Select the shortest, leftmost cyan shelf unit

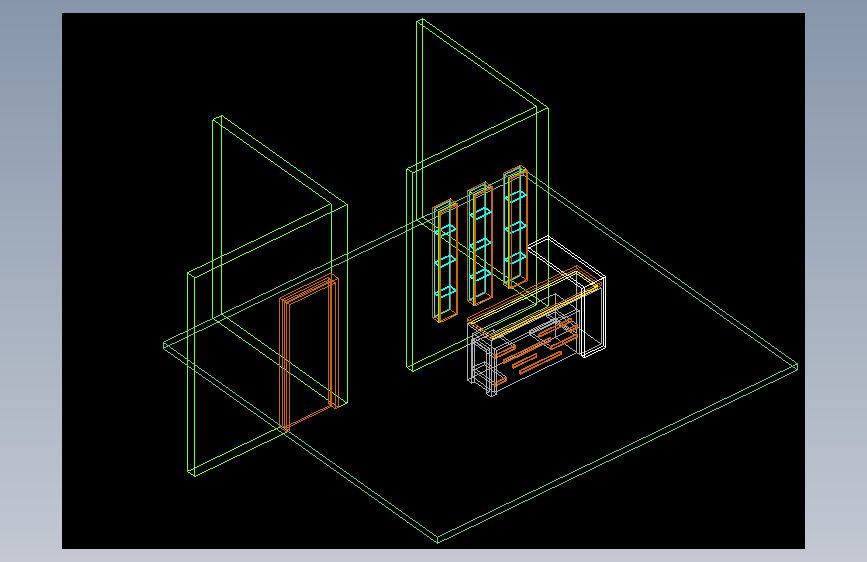[445, 261]
